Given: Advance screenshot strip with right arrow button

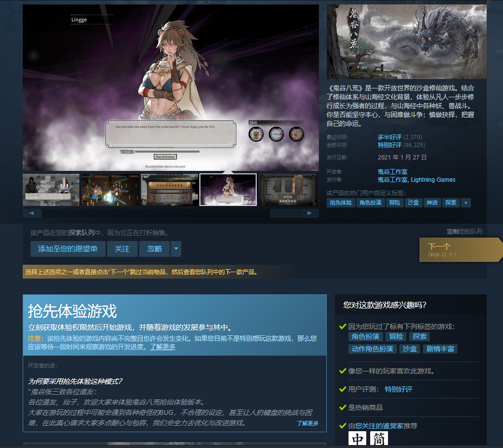Looking at the screenshot, I should (309, 213).
